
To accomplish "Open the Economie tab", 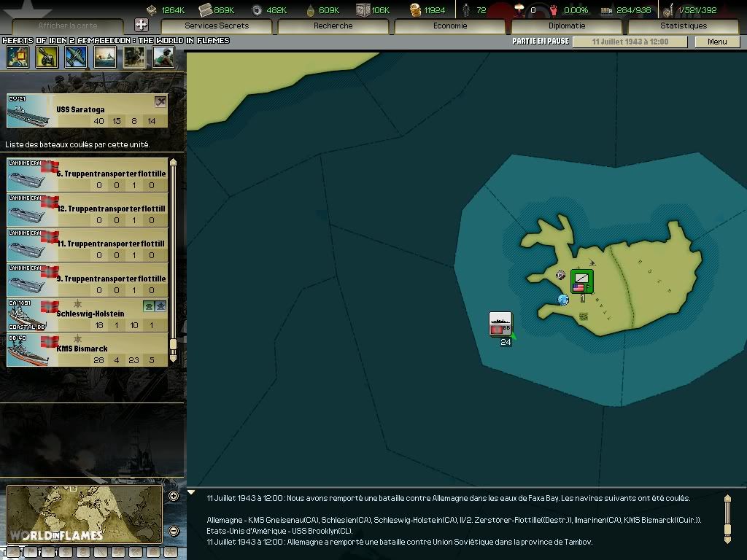I will 449,26.
